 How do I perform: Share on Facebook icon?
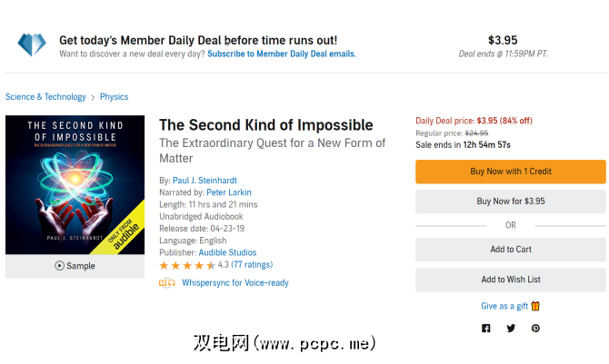coord(486,329)
